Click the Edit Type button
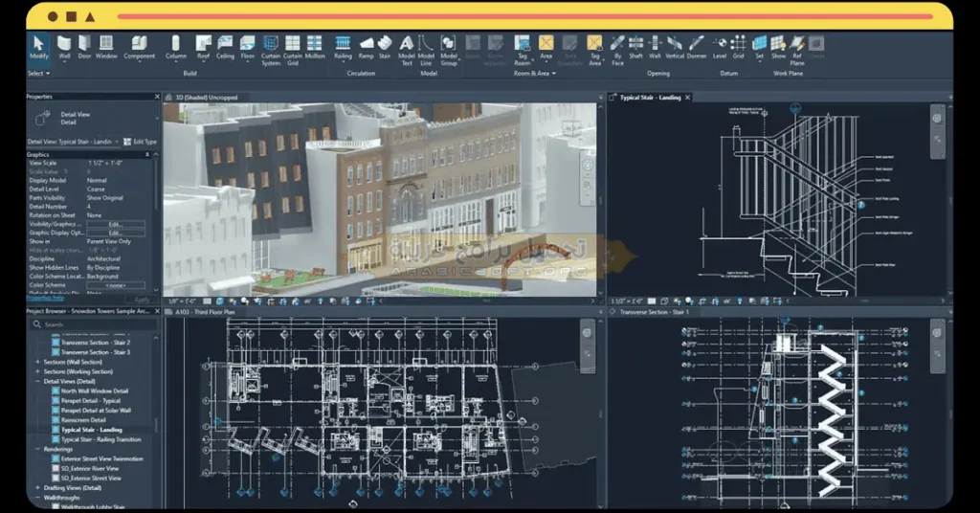The height and width of the screenshot is (513, 980). click(x=140, y=142)
